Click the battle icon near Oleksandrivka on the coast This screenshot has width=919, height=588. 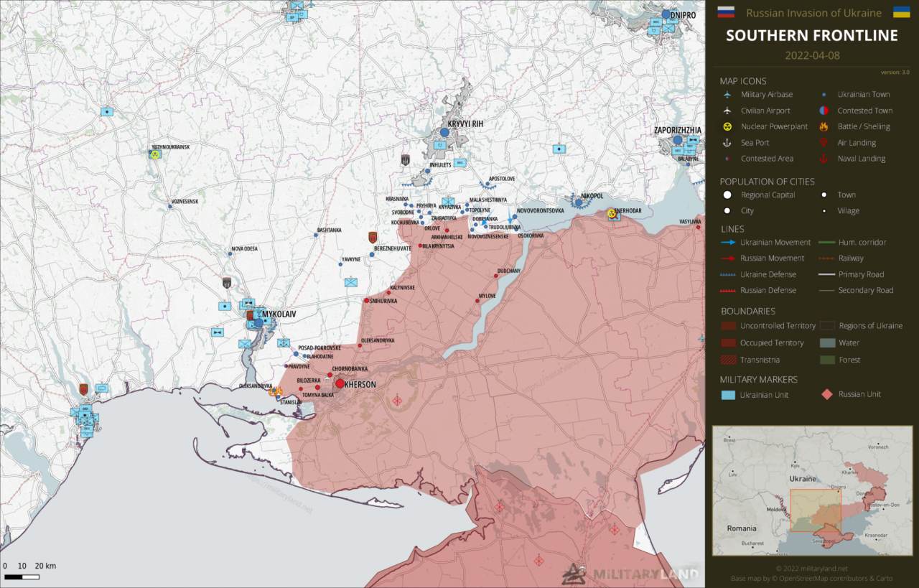coord(275,391)
